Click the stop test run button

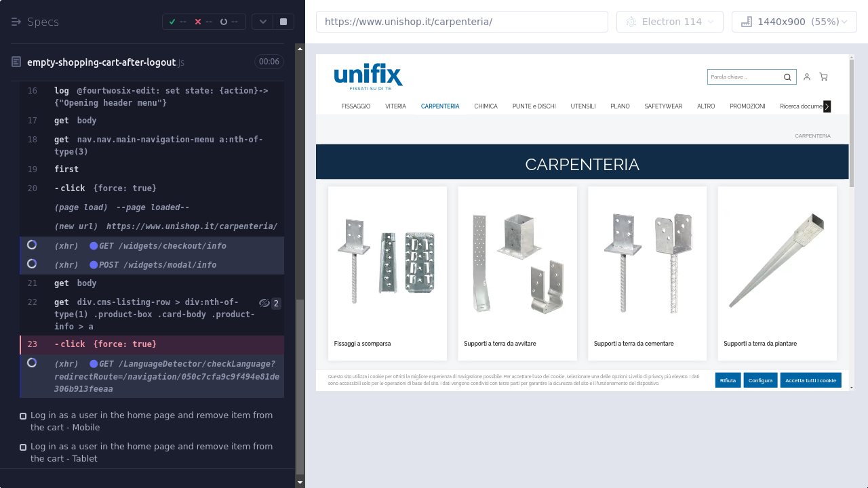[x=283, y=22]
